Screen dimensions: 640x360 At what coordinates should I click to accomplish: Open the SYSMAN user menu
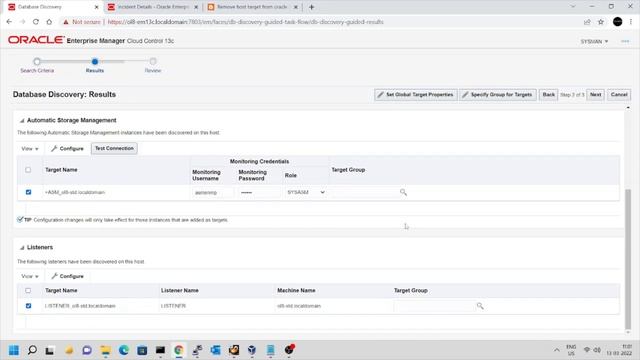pos(594,41)
